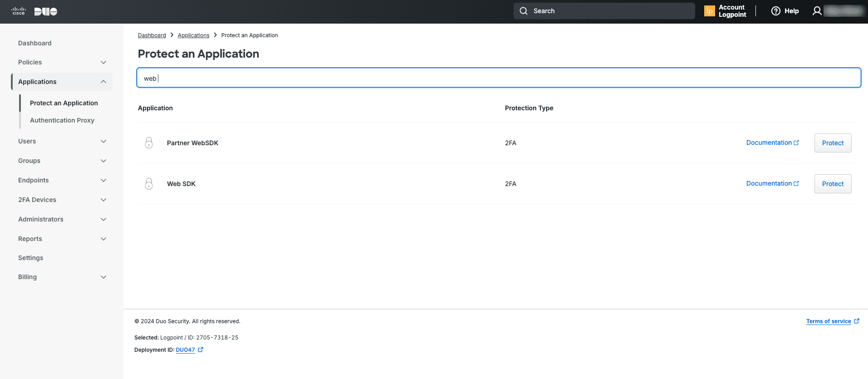The height and width of the screenshot is (379, 868).
Task: Open the user profile icon
Action: point(817,11)
